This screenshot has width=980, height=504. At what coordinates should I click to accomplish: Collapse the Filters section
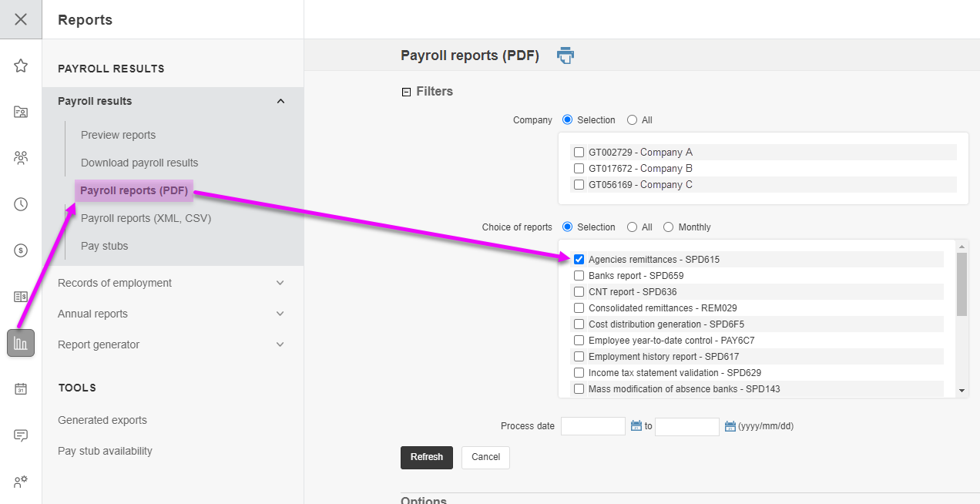pos(406,92)
